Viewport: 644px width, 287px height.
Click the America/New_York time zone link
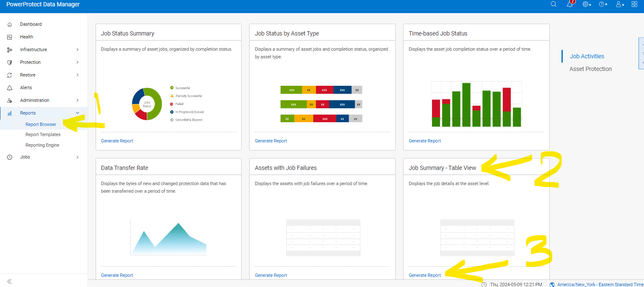[x=600, y=284]
